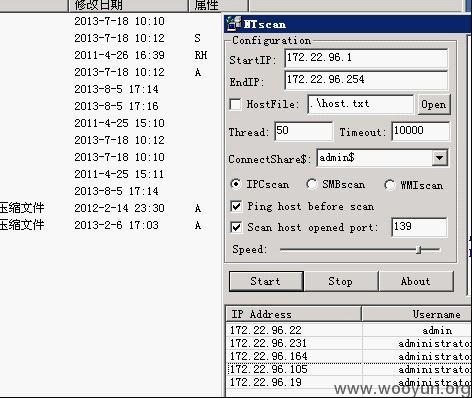
Task: Click file row dated 2013-8-5 17:16
Action: [x=116, y=106]
